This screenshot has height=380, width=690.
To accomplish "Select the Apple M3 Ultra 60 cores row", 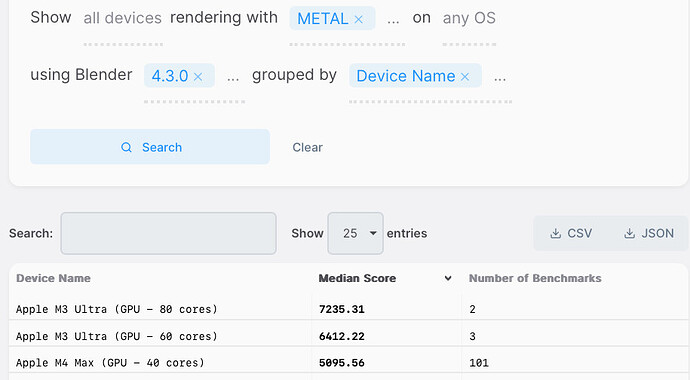I will tap(348, 336).
